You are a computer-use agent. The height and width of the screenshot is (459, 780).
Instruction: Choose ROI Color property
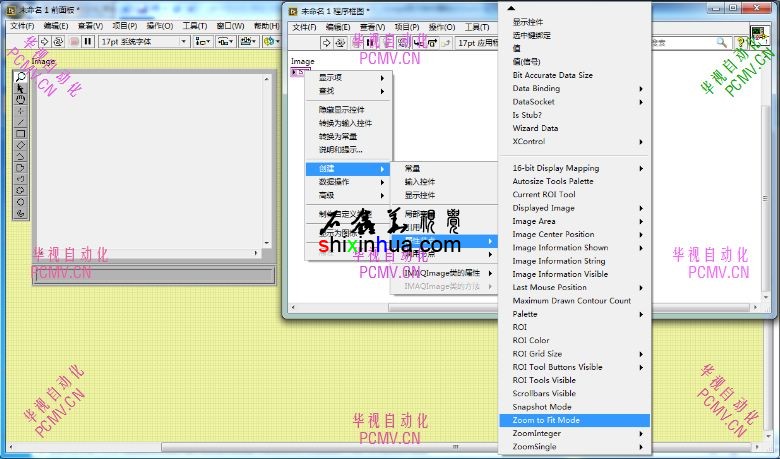pos(530,341)
